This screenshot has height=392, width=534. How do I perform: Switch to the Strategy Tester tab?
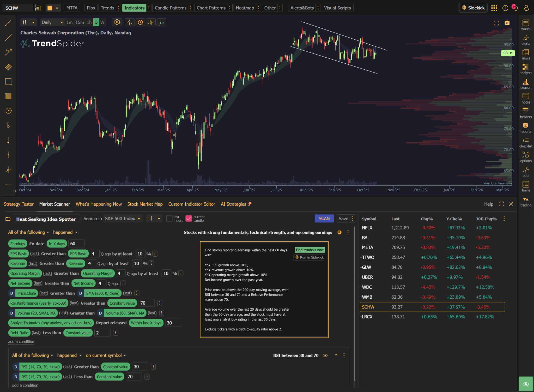click(19, 204)
